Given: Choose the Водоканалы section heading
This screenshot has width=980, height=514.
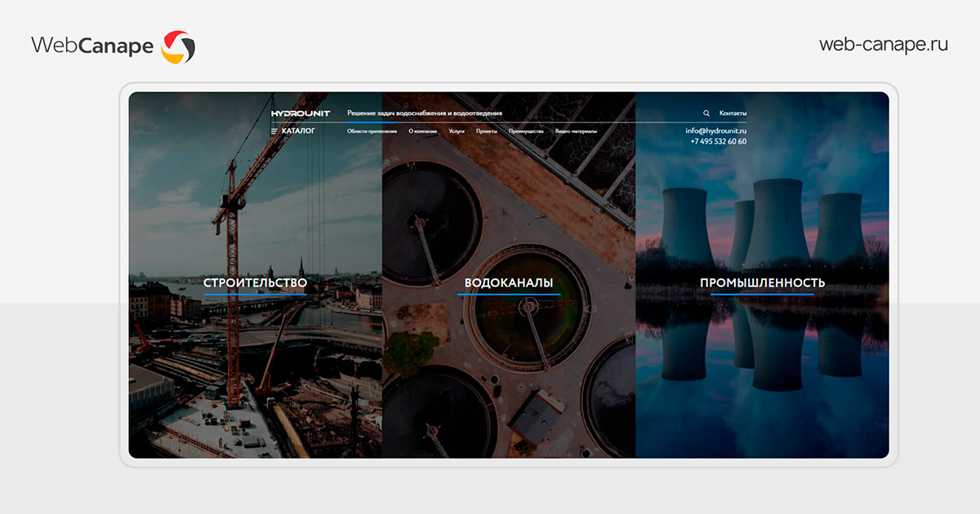Looking at the screenshot, I should [509, 283].
